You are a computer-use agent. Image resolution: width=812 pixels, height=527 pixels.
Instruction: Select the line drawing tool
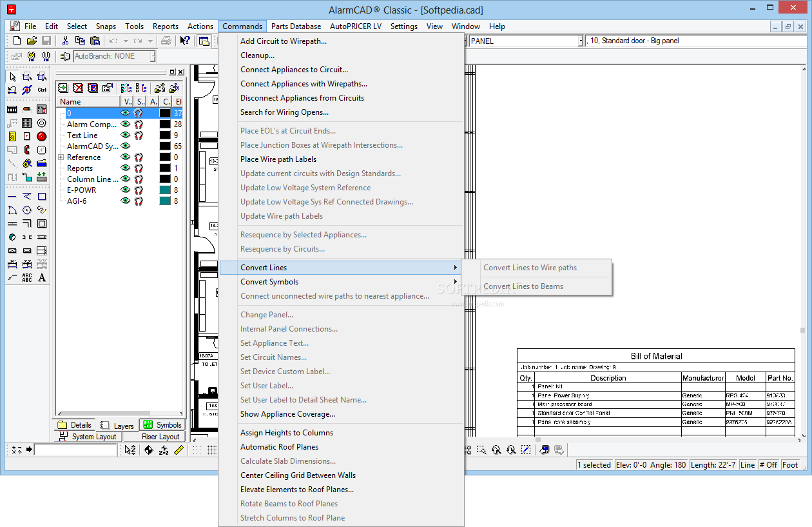tap(12, 196)
